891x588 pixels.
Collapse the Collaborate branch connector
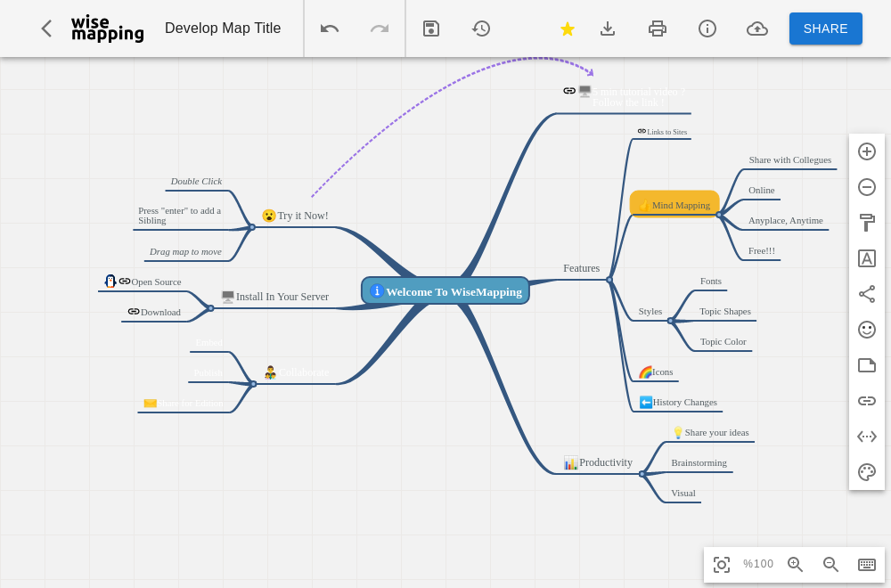pos(253,384)
